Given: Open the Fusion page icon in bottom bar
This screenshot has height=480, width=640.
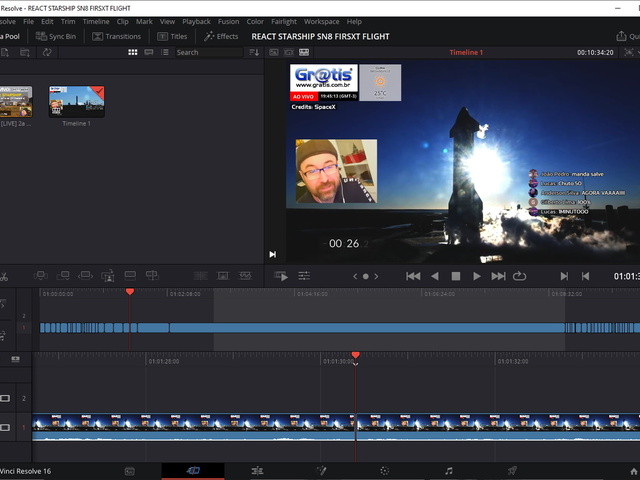Looking at the screenshot, I should (x=321, y=470).
